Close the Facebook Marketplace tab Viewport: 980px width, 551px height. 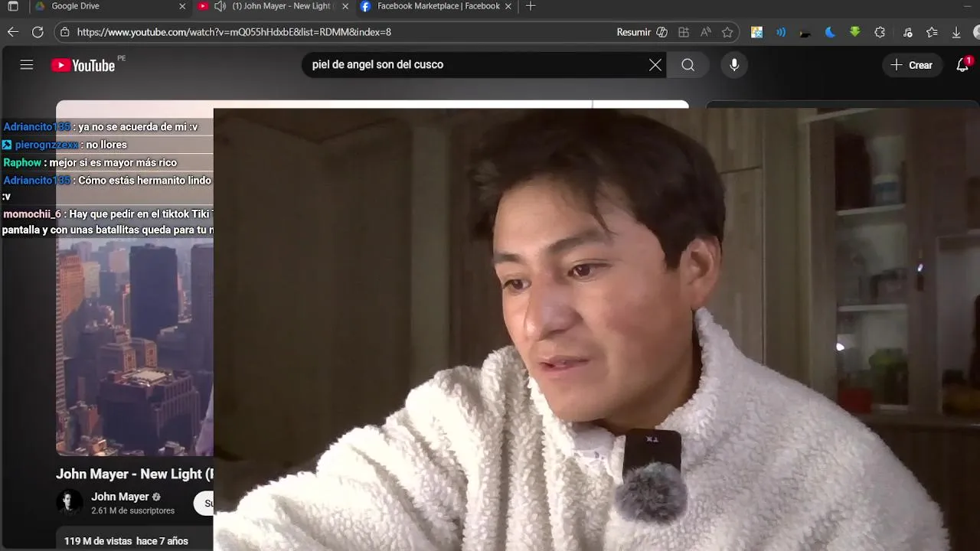508,6
